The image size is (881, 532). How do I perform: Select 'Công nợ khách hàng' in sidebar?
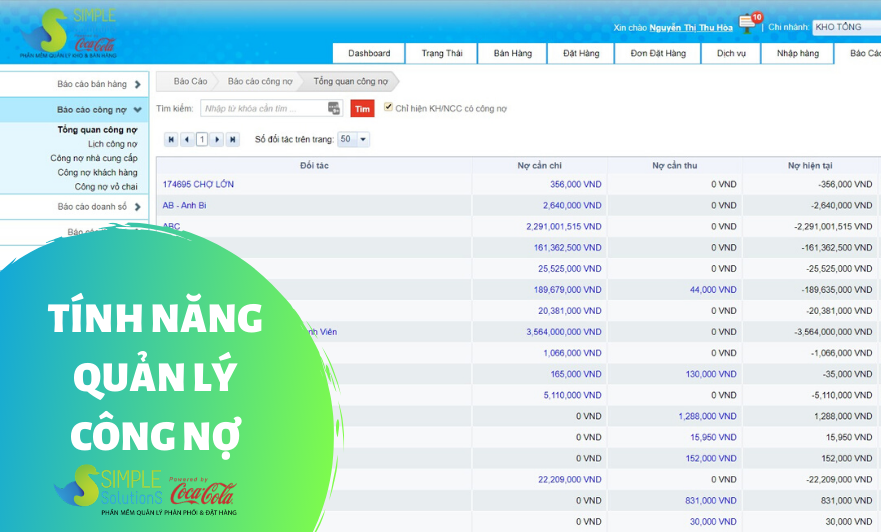[x=97, y=172]
